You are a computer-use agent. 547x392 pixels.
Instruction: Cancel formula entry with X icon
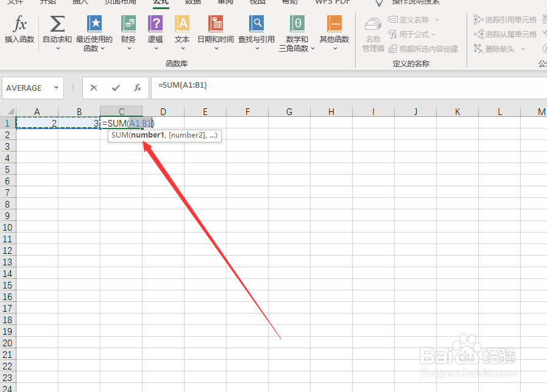click(x=94, y=88)
